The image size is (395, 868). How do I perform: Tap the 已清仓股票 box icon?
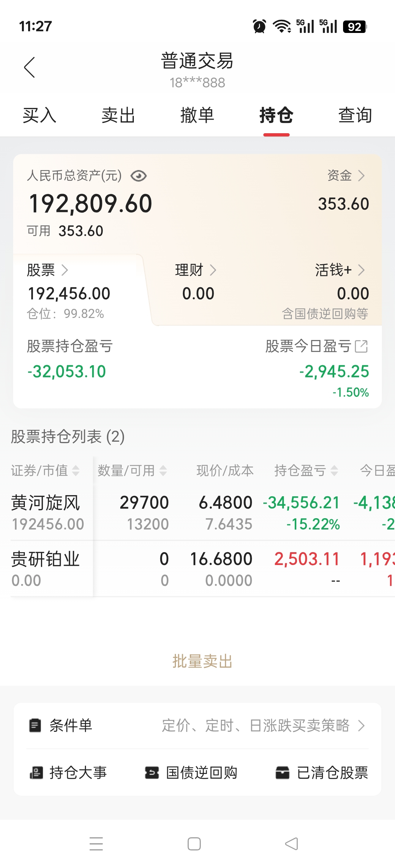(282, 772)
